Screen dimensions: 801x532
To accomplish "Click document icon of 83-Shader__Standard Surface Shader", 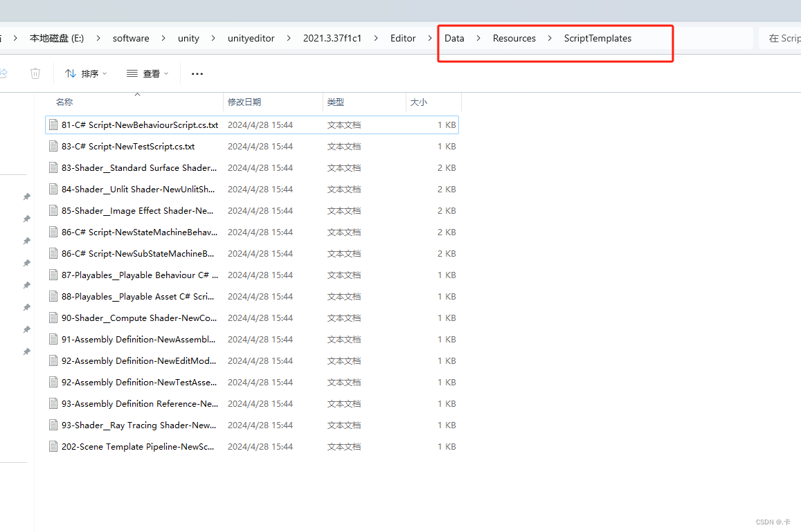I will pyautogui.click(x=53, y=168).
